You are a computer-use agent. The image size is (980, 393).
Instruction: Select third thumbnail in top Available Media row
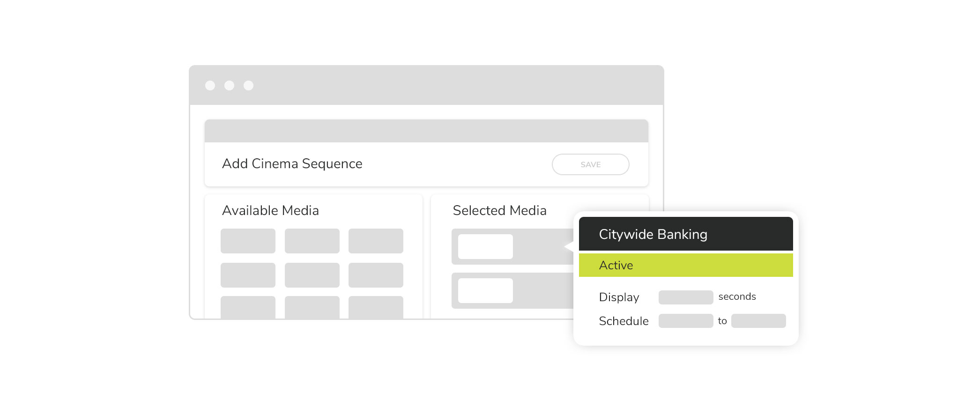pos(376,241)
